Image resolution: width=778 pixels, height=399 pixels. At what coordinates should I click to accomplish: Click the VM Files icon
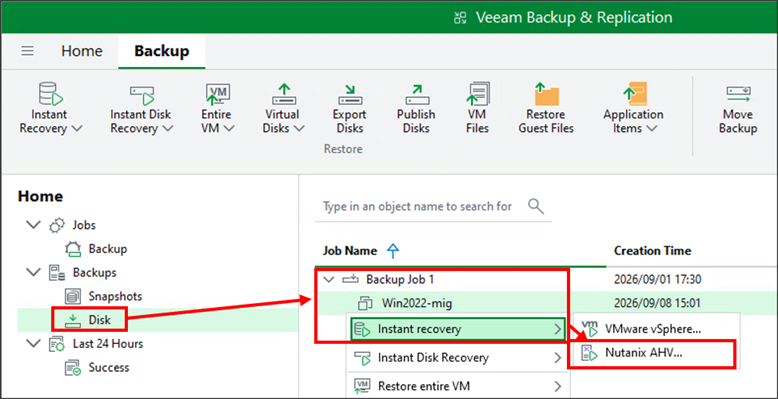pyautogui.click(x=478, y=94)
